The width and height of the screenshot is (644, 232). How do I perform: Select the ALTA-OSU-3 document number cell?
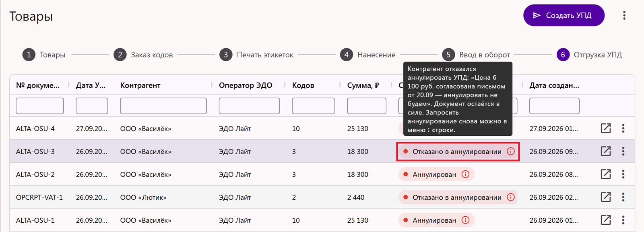pos(35,151)
